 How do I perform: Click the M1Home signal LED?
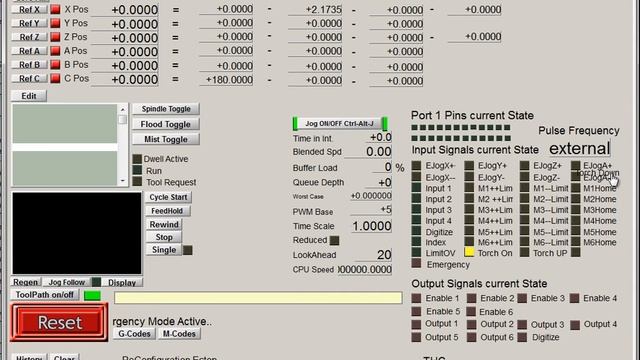tap(576, 188)
